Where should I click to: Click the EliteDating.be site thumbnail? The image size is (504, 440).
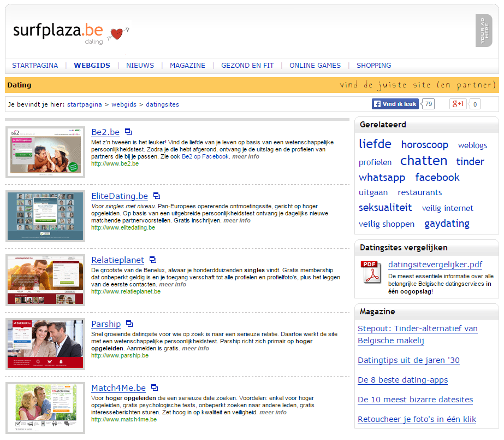point(45,216)
